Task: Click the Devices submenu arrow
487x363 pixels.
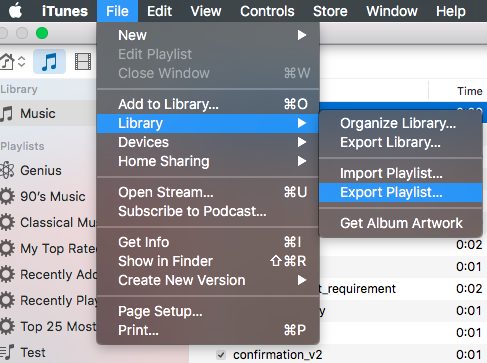Action: tap(302, 142)
